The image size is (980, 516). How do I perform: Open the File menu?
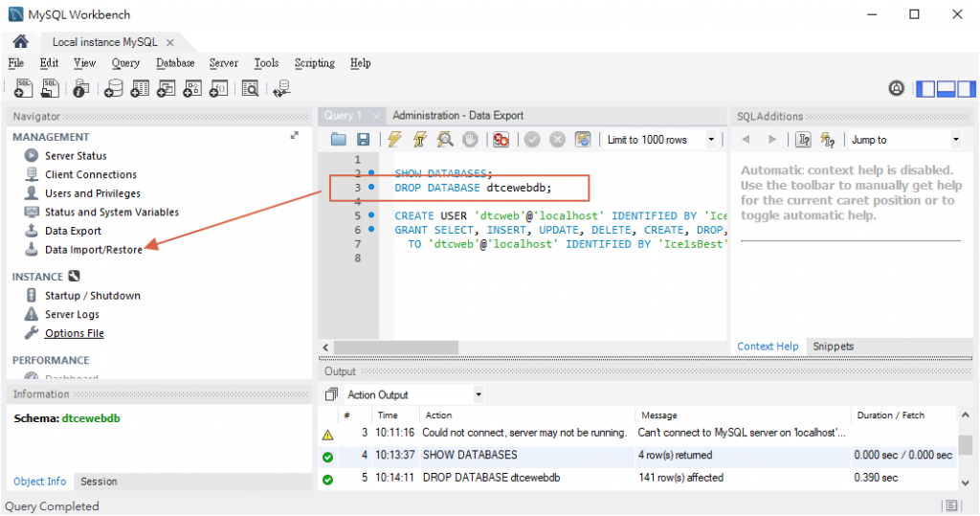[15, 63]
